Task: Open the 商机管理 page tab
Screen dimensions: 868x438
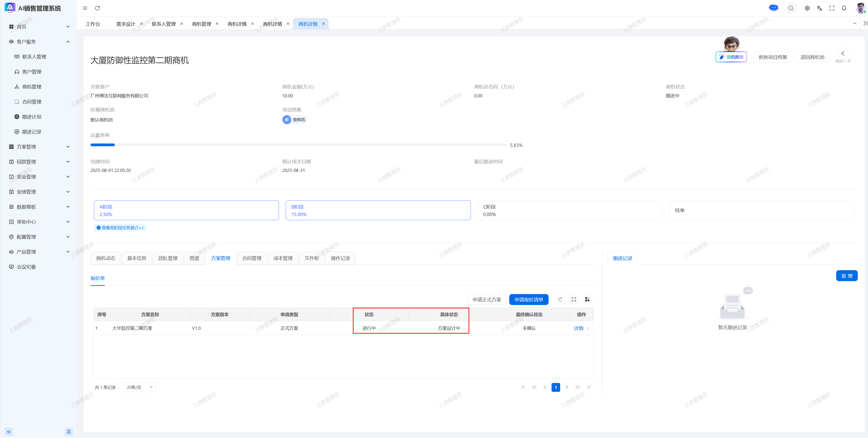Action: pos(201,24)
